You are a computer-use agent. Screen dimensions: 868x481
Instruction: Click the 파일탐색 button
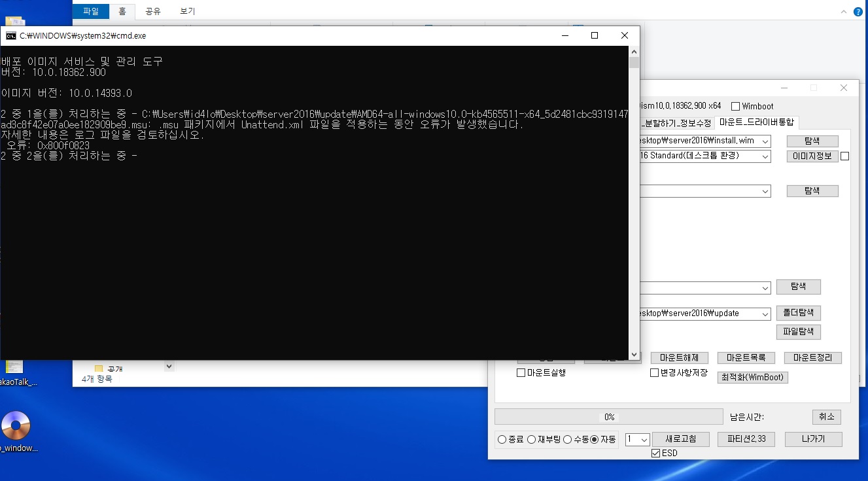pos(798,332)
